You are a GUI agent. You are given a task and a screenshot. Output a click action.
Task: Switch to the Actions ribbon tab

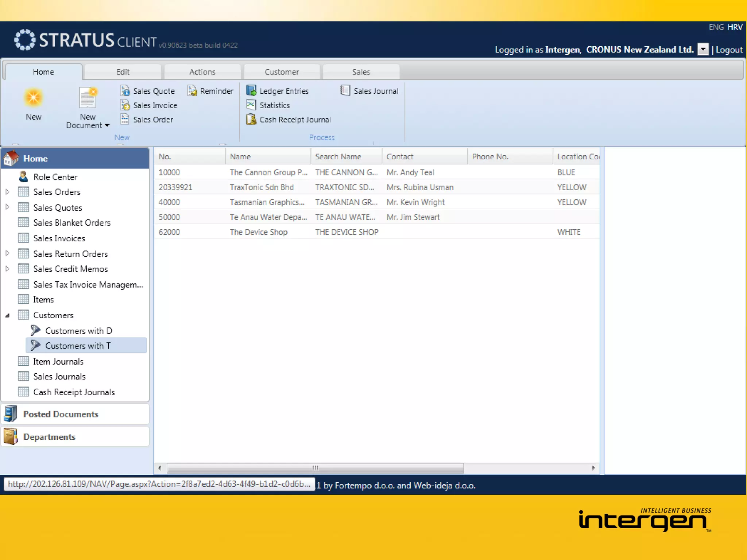point(202,72)
